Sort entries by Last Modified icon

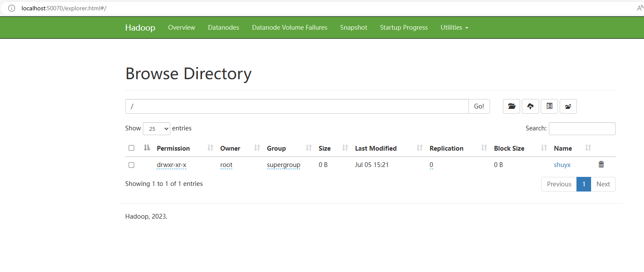click(419, 148)
